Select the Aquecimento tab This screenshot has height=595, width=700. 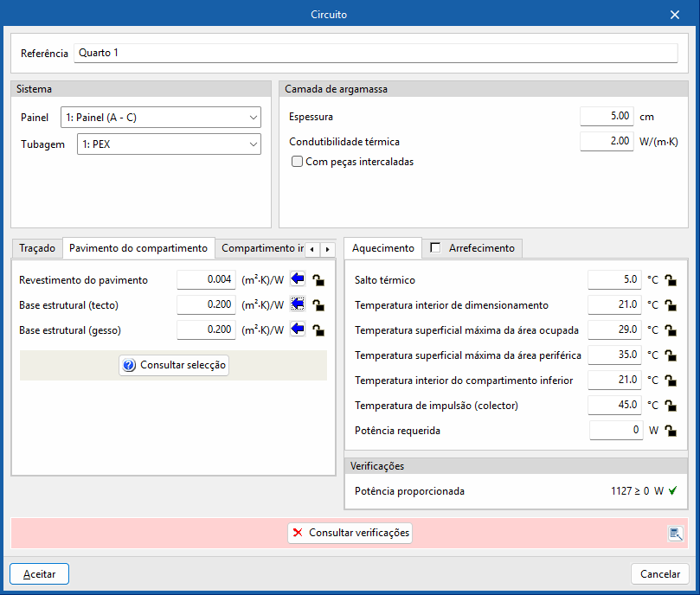[383, 248]
